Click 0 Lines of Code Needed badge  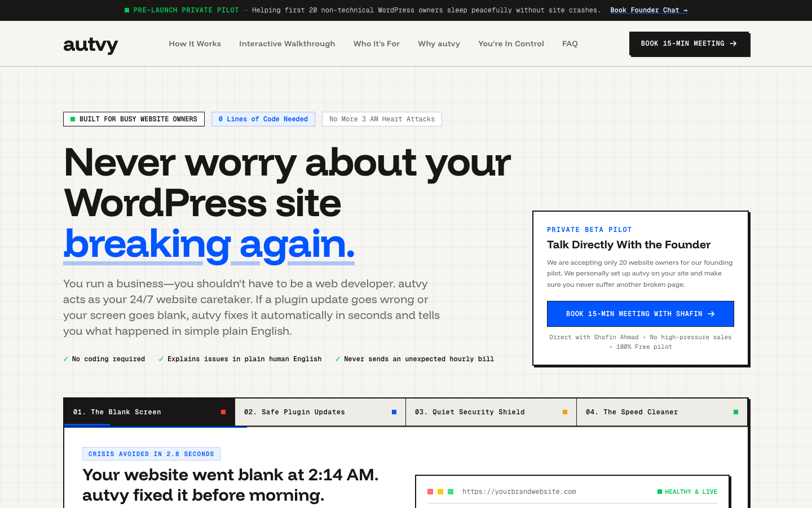(x=263, y=119)
